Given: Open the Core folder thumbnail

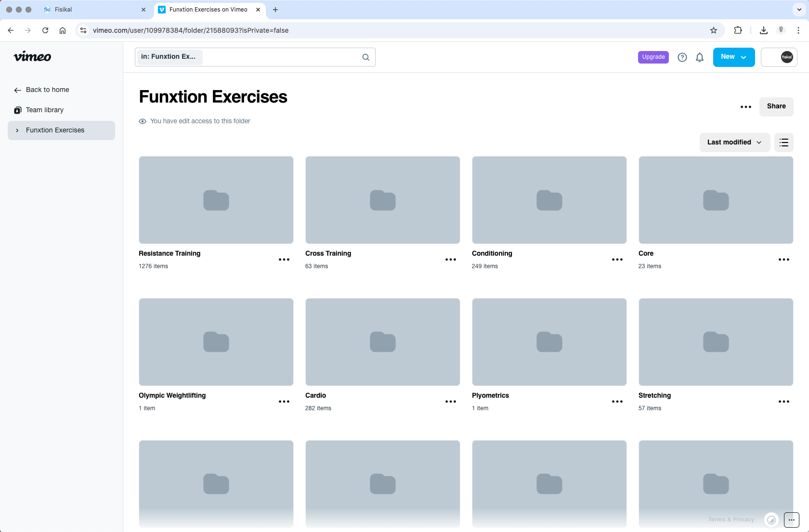Looking at the screenshot, I should pos(716,200).
